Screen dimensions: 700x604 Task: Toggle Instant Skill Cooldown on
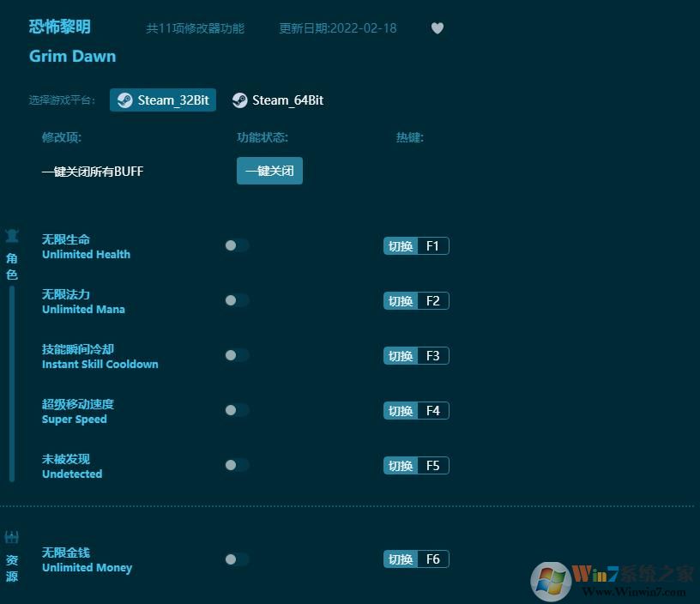236,355
